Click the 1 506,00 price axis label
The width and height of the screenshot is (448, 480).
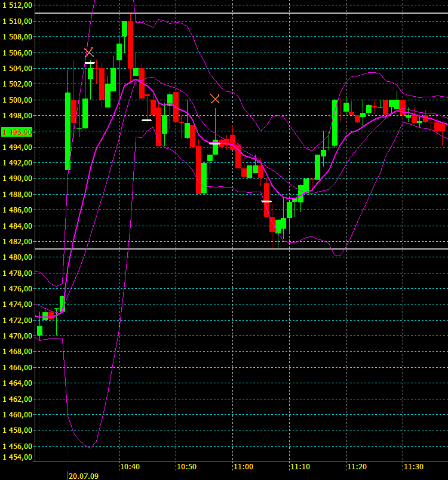click(17, 53)
